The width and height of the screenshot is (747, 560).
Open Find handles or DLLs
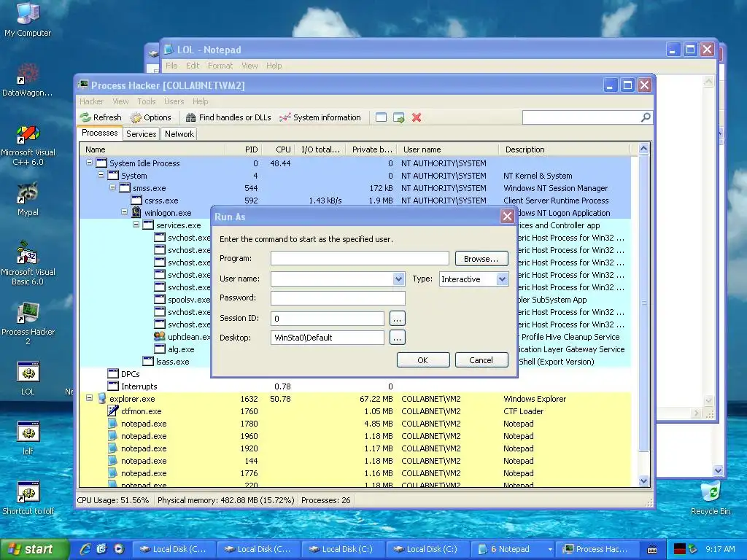click(x=228, y=117)
